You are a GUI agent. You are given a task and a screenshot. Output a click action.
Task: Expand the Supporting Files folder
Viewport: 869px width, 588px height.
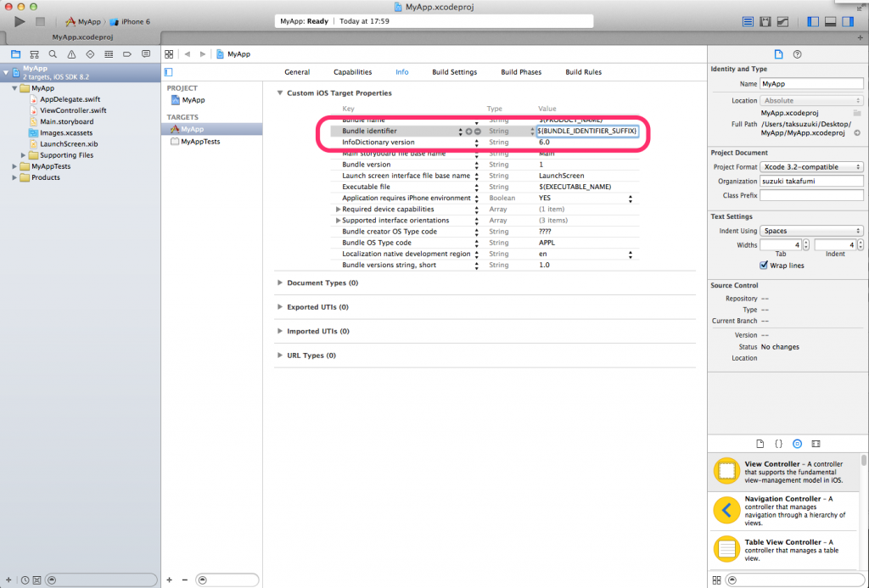click(24, 155)
